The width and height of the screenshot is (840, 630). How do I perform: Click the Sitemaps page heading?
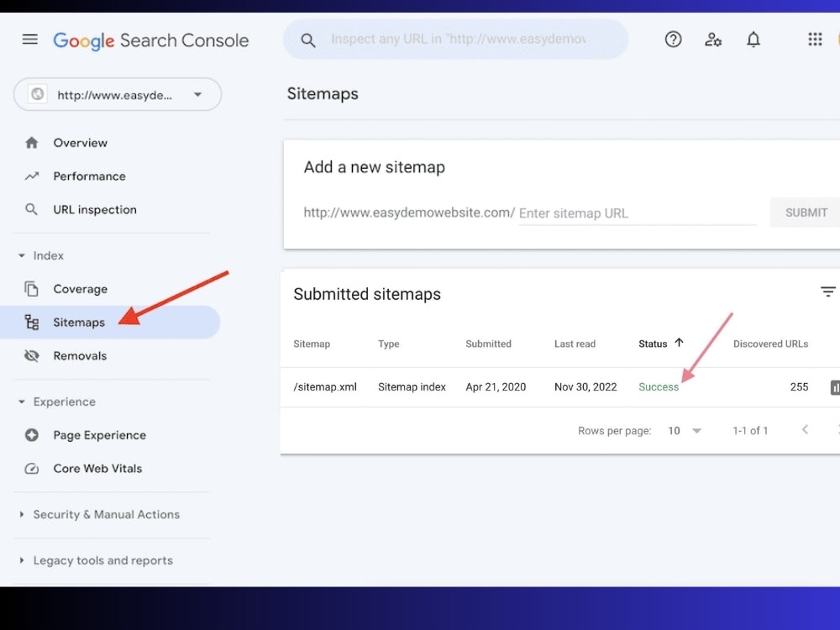pos(323,94)
